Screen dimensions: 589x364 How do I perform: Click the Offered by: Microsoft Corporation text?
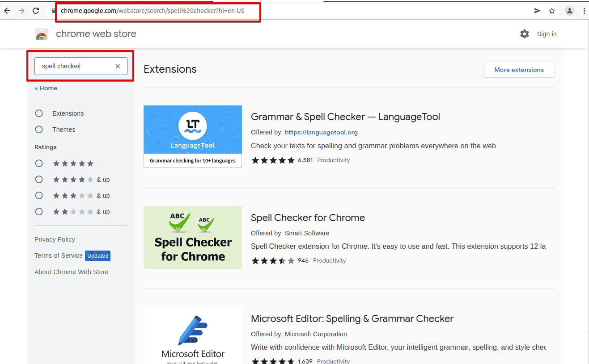(x=299, y=334)
